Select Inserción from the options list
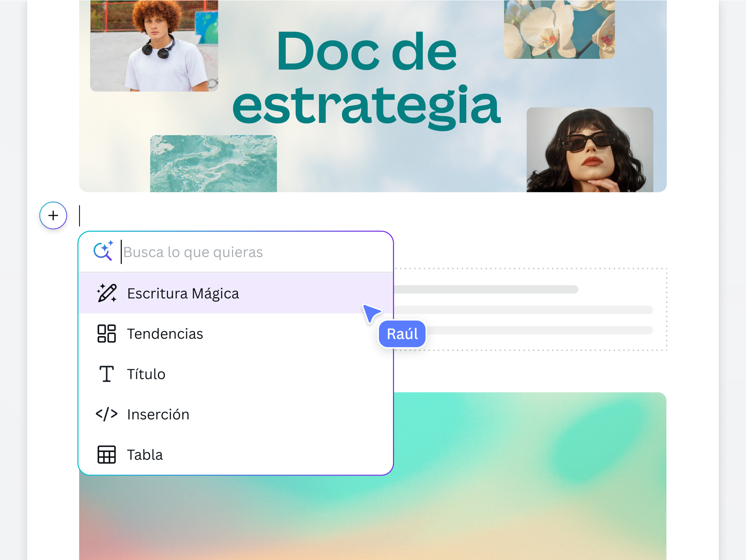The height and width of the screenshot is (560, 746). coord(158,414)
